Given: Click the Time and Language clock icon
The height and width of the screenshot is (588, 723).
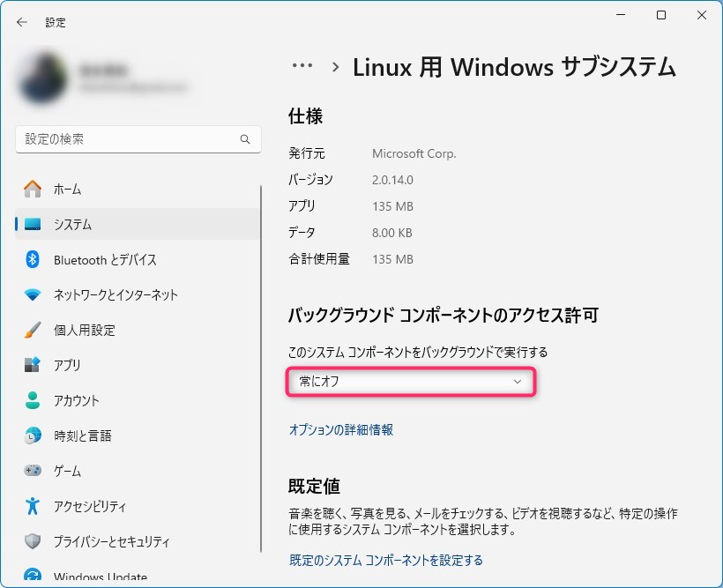Looking at the screenshot, I should (x=33, y=435).
